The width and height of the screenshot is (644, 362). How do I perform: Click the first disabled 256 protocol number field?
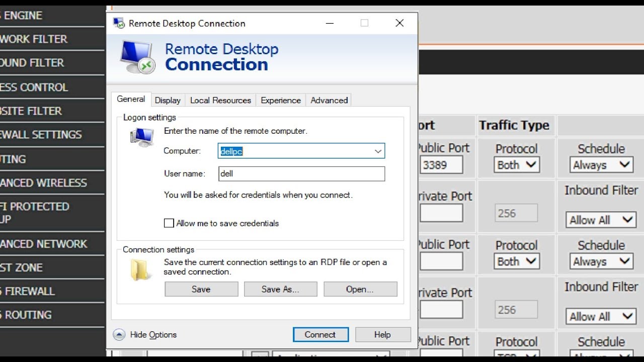click(516, 213)
